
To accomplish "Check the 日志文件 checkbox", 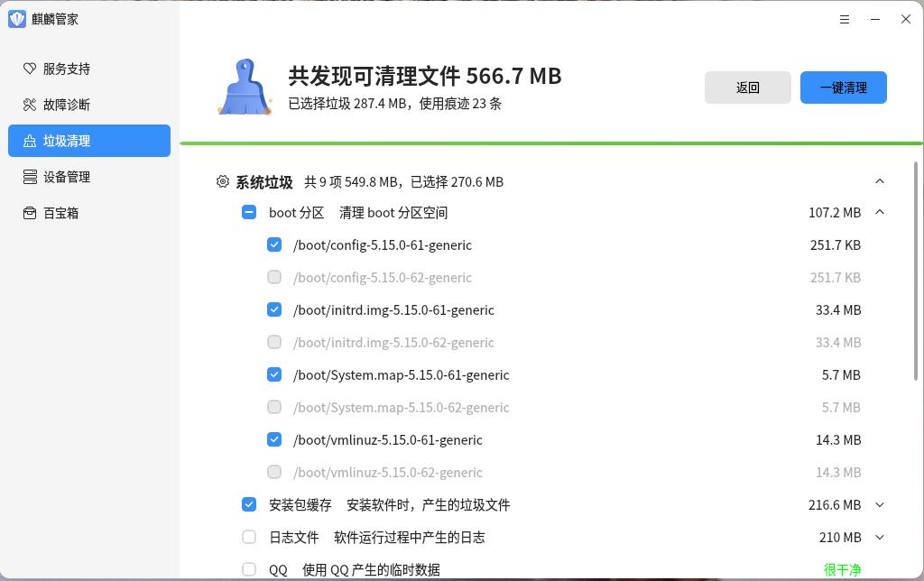I will coord(249,537).
